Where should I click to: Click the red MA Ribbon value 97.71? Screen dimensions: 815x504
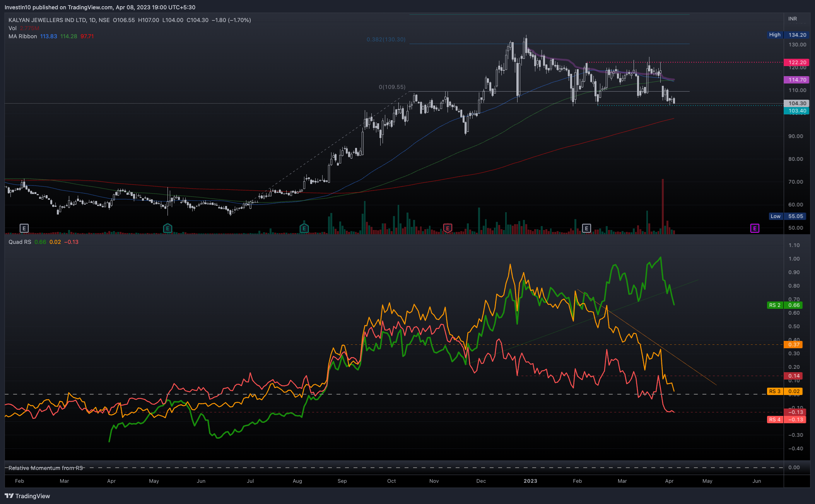pos(87,36)
